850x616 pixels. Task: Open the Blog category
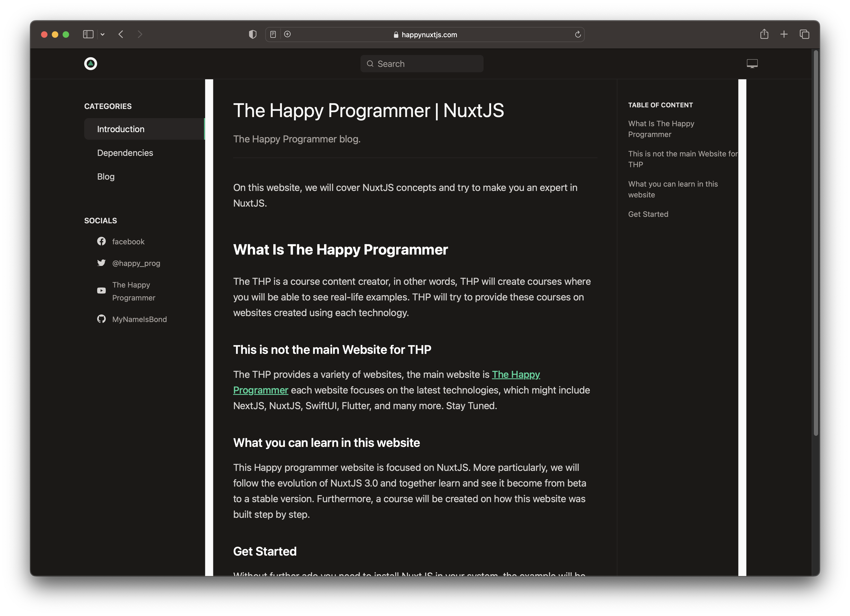coord(106,176)
